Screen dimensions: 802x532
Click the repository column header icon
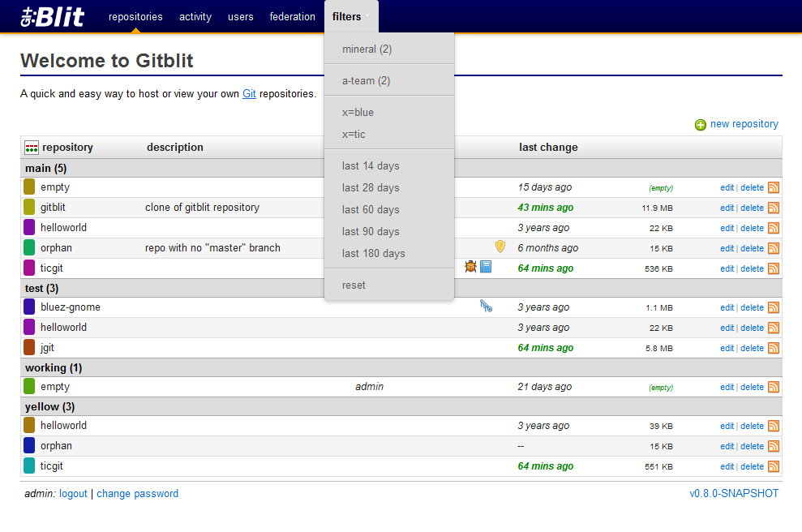pos(31,148)
